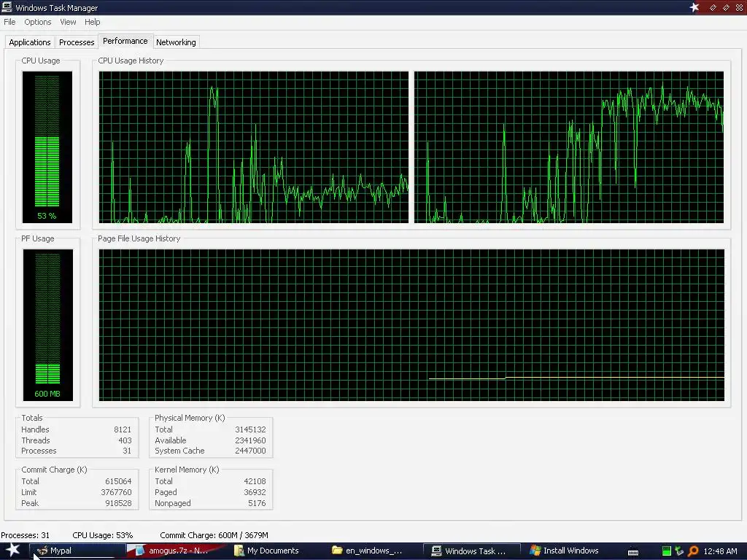This screenshot has height=560, width=747.
Task: Click the Task Manager title bar icon
Action: 7,7
